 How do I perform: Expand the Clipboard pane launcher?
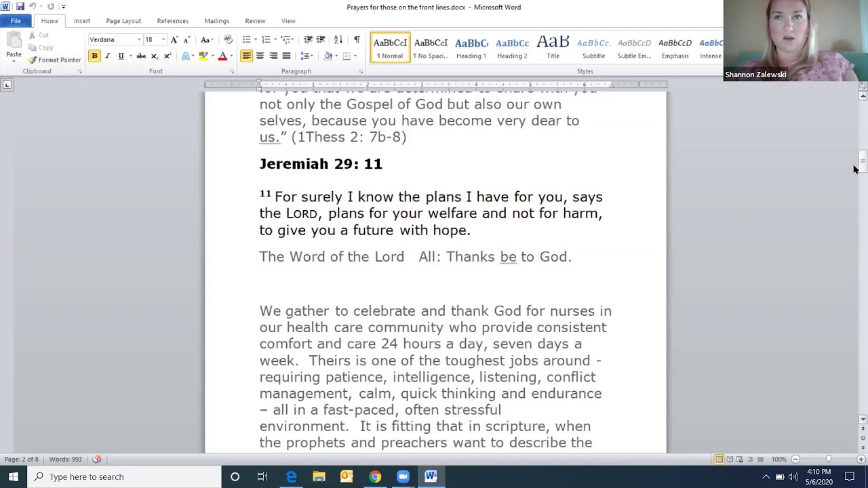click(x=79, y=71)
